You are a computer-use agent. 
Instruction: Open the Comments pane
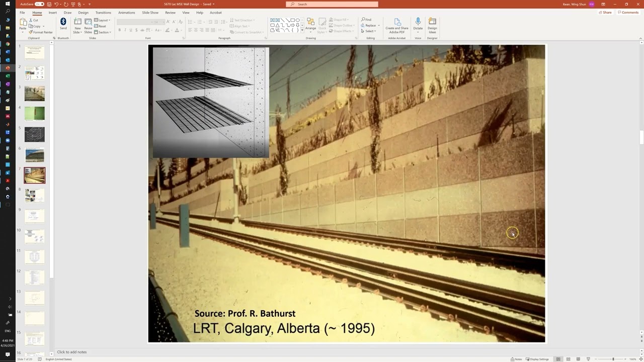[x=628, y=13]
